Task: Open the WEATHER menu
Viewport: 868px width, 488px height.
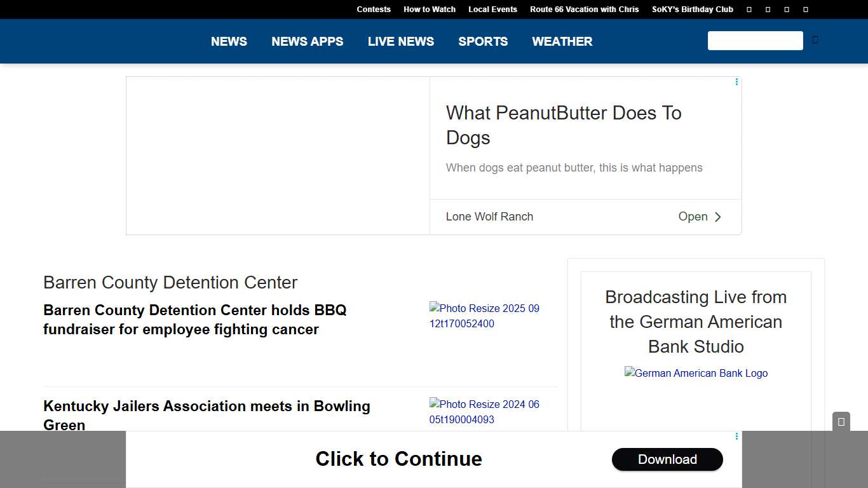Action: 562,41
